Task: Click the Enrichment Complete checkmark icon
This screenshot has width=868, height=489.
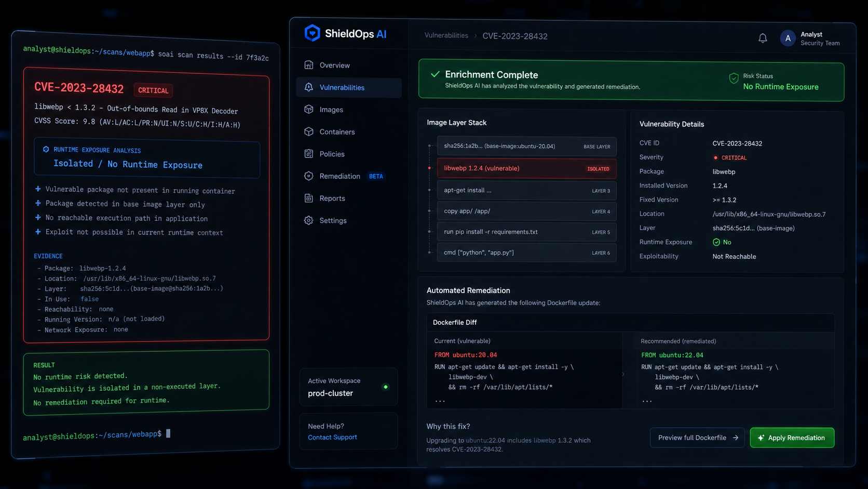Action: point(435,74)
